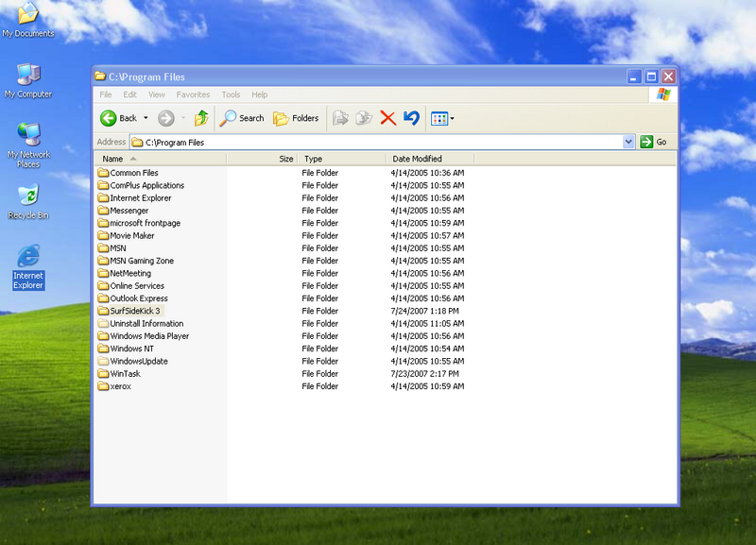Sort by the Date Modified column header
This screenshot has height=545, width=756.
coord(430,159)
